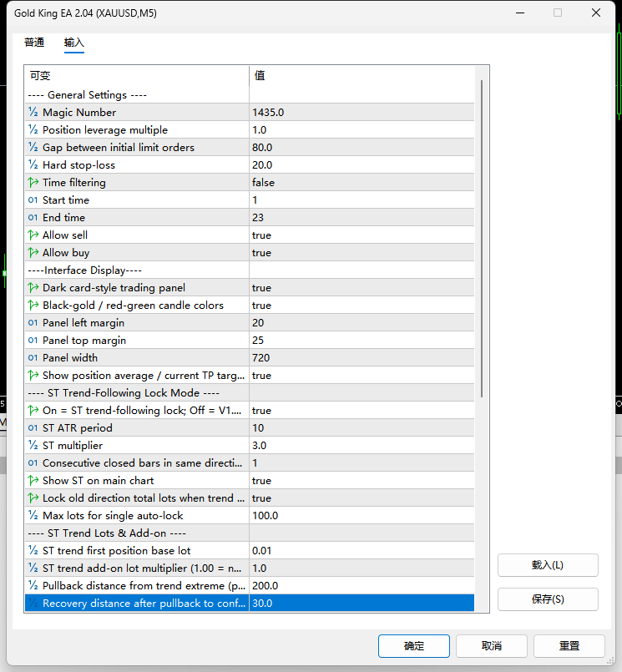The width and height of the screenshot is (622, 672).
Task: Click the 可变 column header
Action: [x=137, y=75]
